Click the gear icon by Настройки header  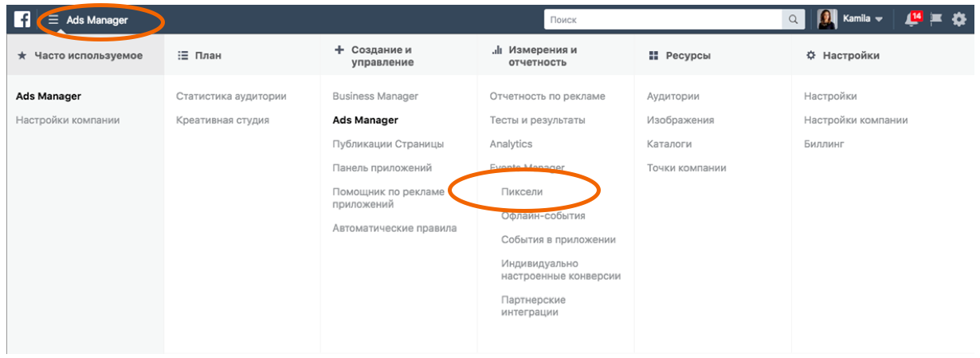810,56
